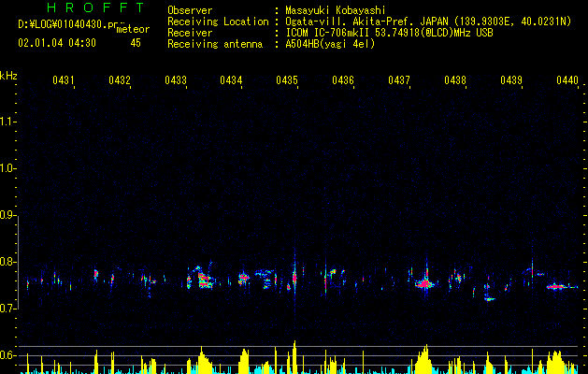Click the 0439 time marker
Screen dimensions: 588x374
click(511, 80)
